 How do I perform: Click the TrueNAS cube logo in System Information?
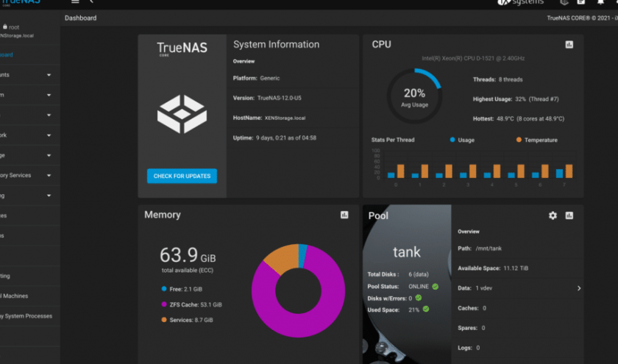point(182,114)
